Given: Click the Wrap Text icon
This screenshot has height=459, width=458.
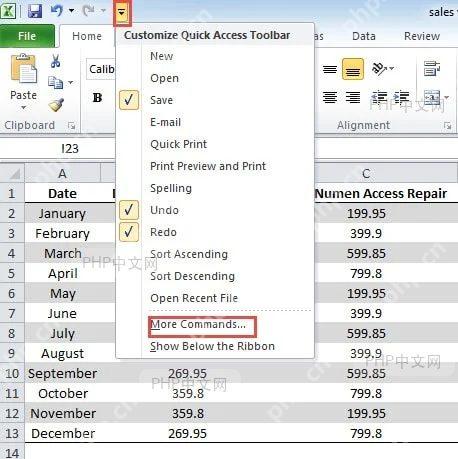Looking at the screenshot, I should tap(432, 68).
